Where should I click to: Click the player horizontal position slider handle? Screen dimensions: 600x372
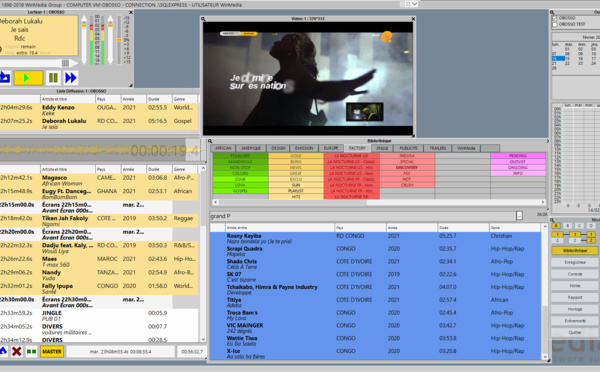point(65,63)
